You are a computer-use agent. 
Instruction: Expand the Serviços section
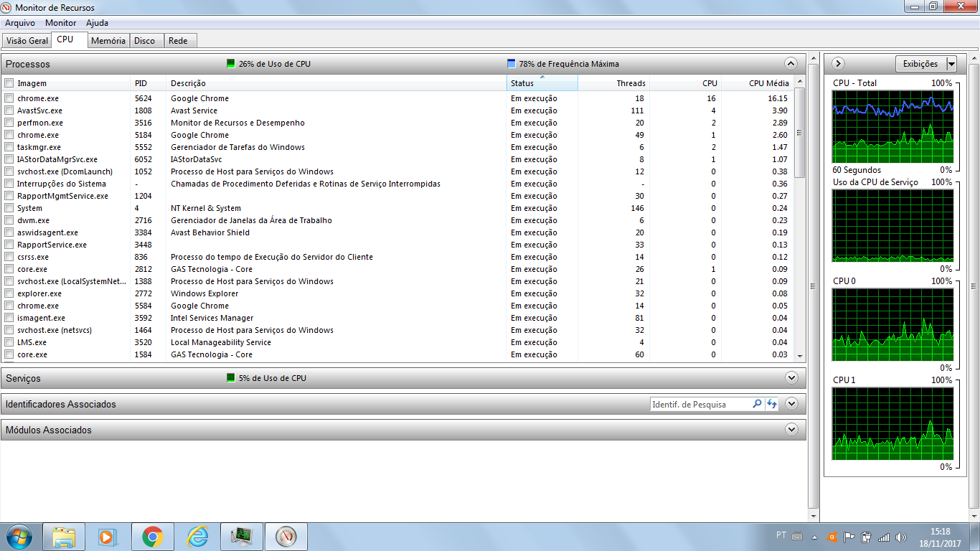(791, 377)
